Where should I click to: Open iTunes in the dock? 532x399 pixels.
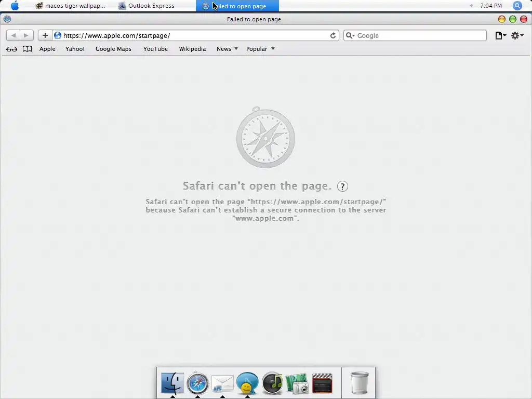coord(272,383)
